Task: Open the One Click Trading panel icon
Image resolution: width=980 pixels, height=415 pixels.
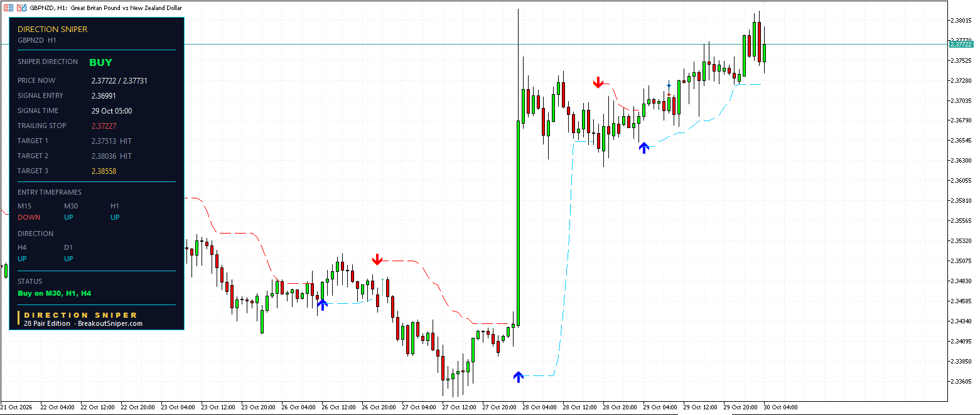Action: pos(8,8)
